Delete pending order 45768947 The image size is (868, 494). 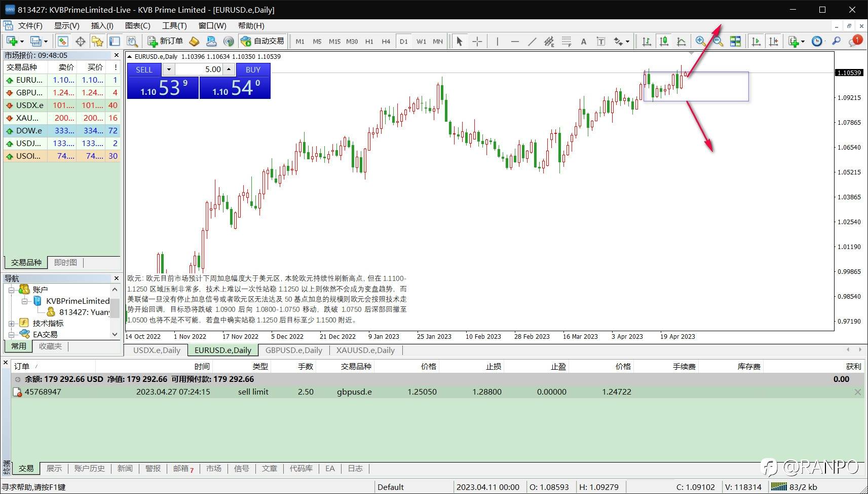click(857, 392)
